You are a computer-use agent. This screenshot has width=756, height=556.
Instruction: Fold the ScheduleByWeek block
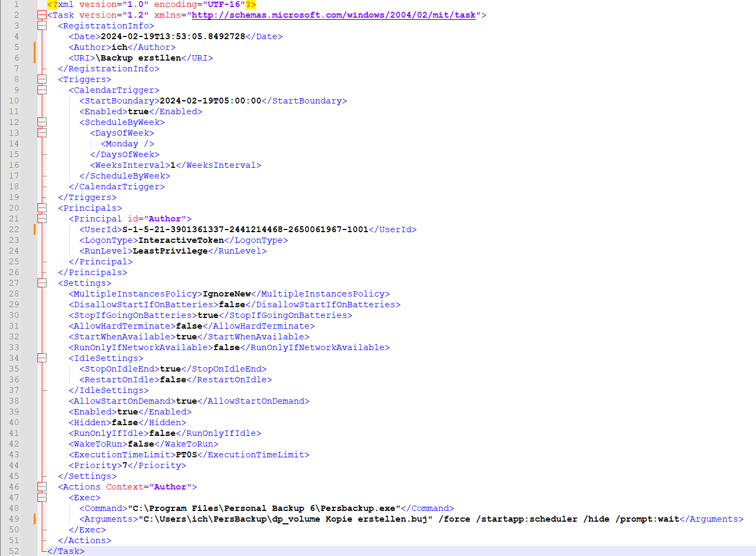click(x=42, y=122)
